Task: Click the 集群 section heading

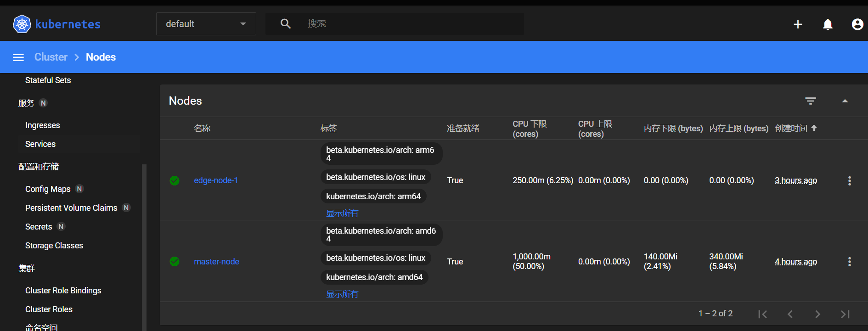Action: [26, 268]
